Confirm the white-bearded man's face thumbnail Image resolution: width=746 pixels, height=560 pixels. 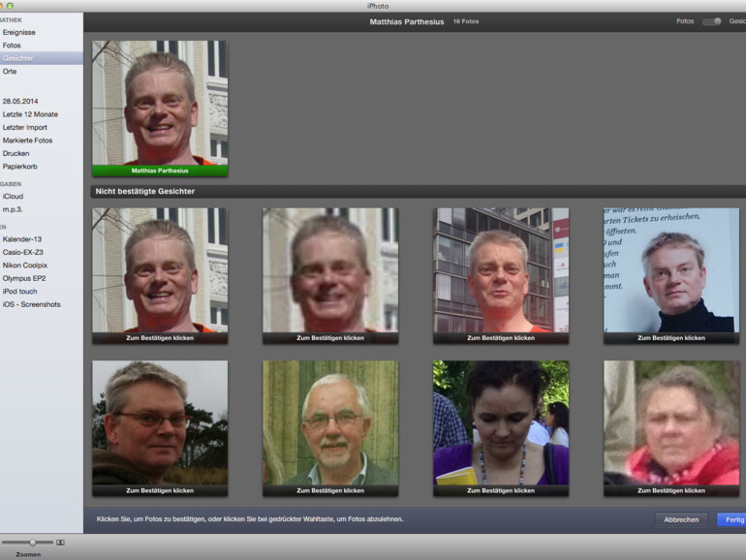pos(330,428)
